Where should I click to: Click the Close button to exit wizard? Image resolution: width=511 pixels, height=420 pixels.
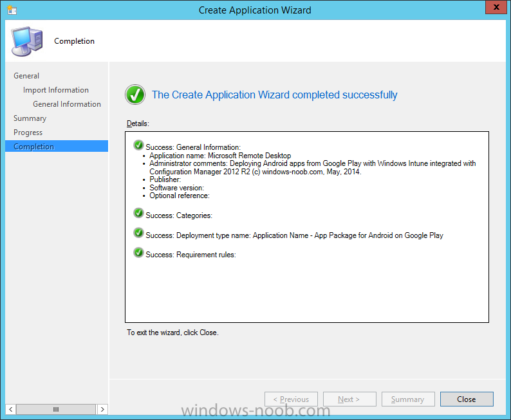point(467,399)
